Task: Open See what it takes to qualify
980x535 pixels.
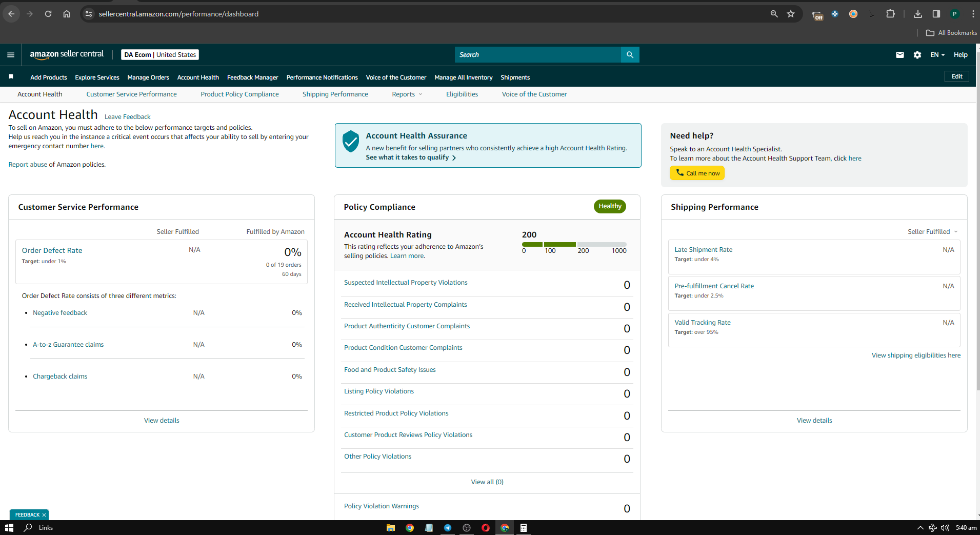Action: (x=411, y=157)
